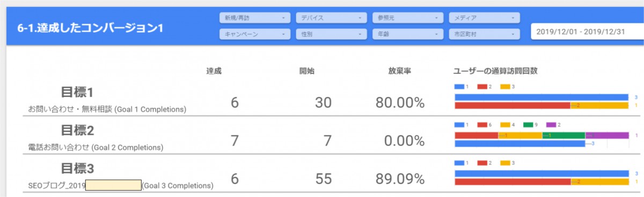Expand the キャンペーン filter dropdown
The width and height of the screenshot is (644, 197).
254,34
